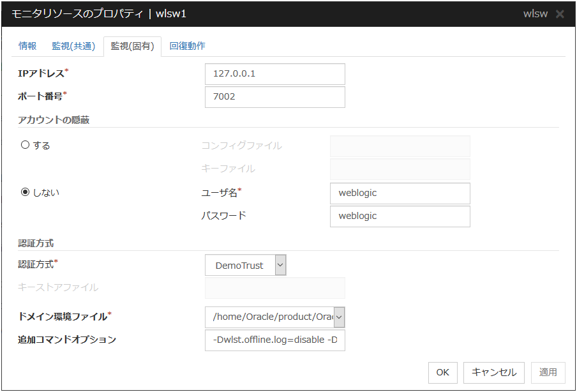
Task: Click the パスワード text field
Action: (400, 216)
